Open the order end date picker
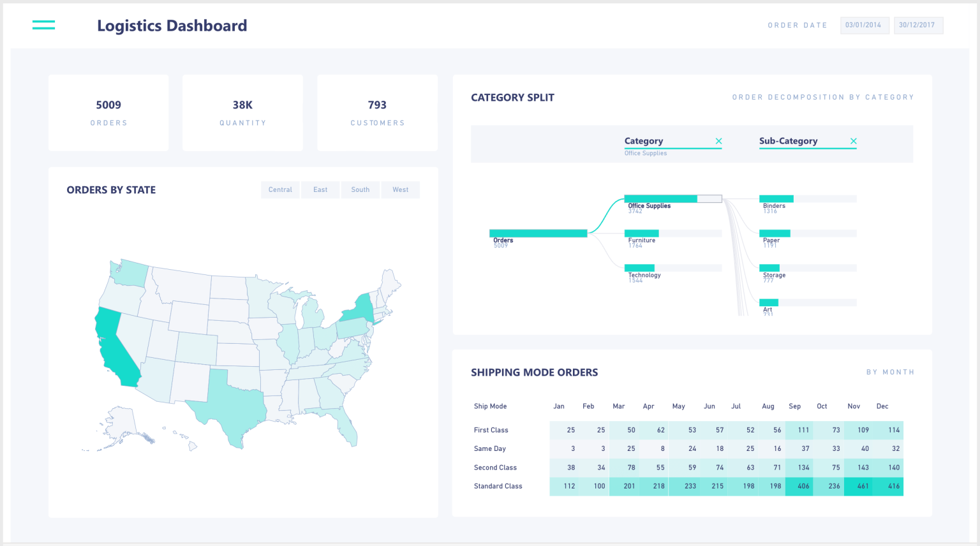Screen dimensions: 980x546 coord(919,25)
